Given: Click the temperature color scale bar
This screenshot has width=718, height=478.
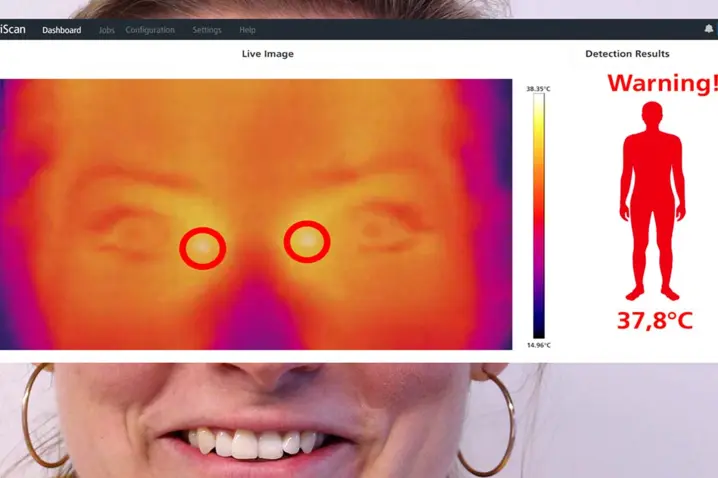Looking at the screenshot, I should (538, 215).
